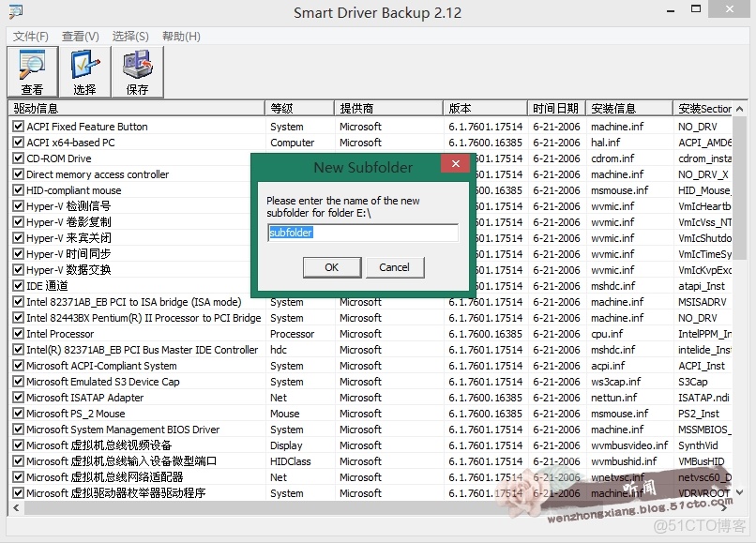Click the 提供商 column header

[x=389, y=107]
